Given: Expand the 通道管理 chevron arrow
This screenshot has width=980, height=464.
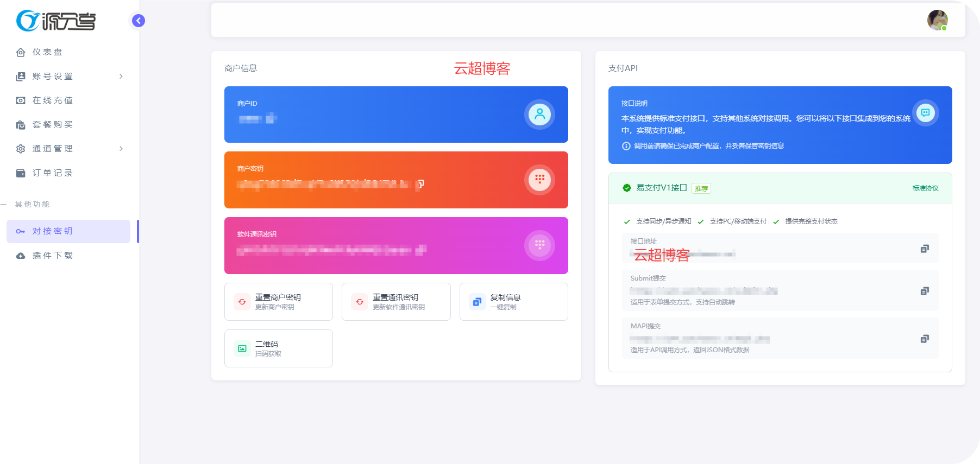Looking at the screenshot, I should (x=121, y=149).
